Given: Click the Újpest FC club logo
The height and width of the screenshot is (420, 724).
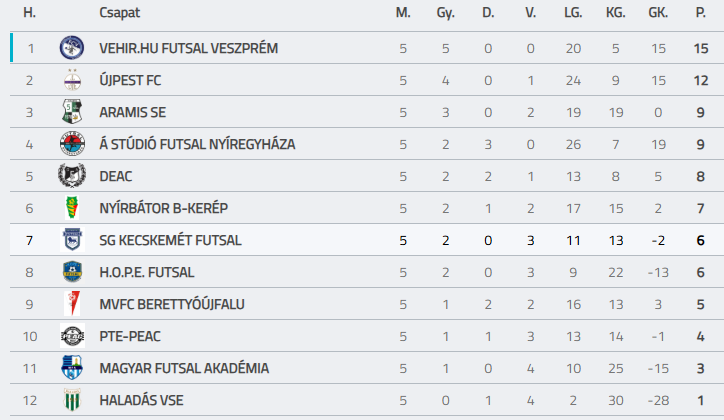Looking at the screenshot, I should [72, 80].
